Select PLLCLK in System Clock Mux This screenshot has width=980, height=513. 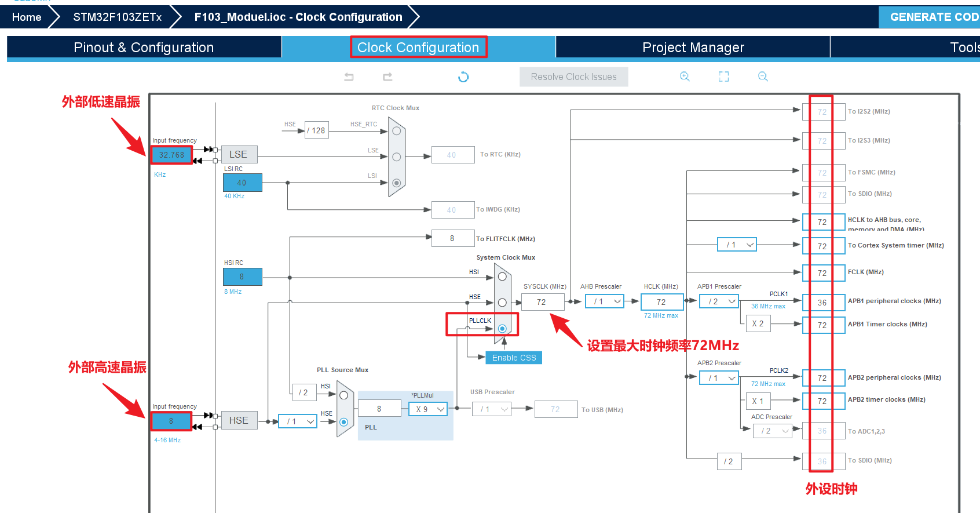[502, 329]
